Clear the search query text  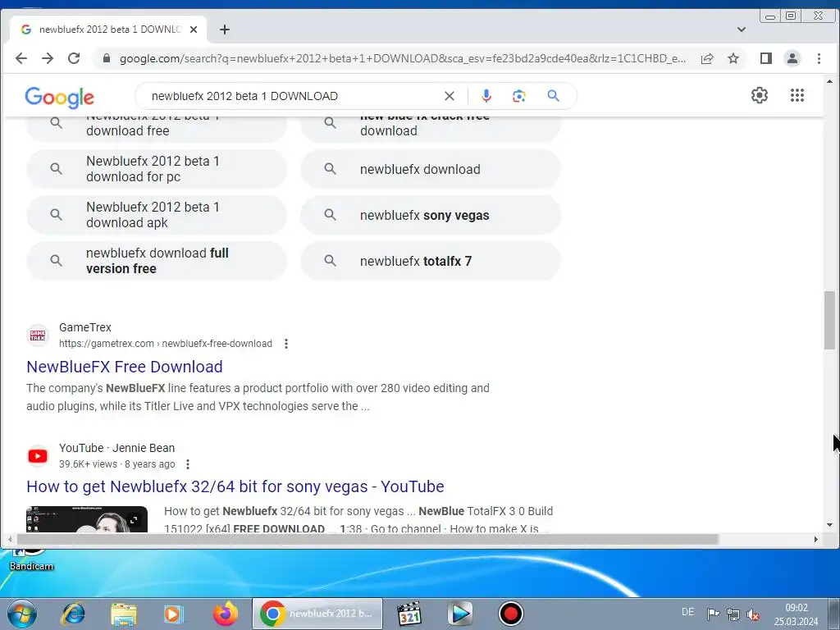[x=450, y=96]
